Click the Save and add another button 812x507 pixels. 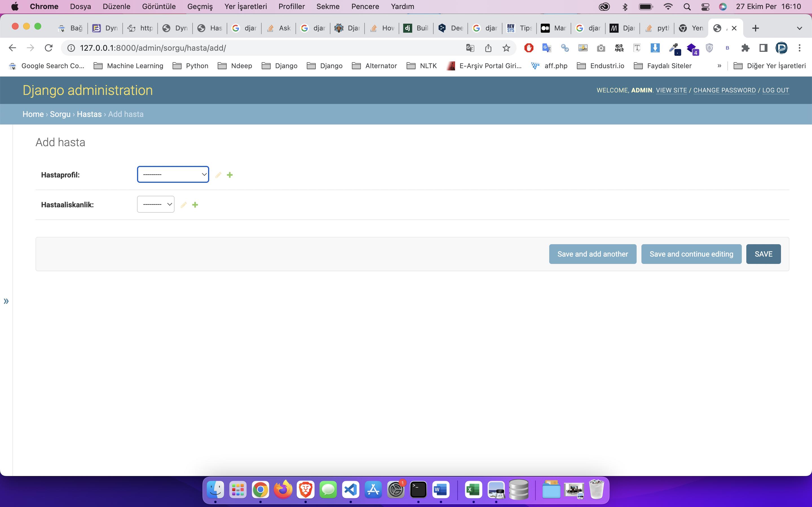tap(592, 253)
